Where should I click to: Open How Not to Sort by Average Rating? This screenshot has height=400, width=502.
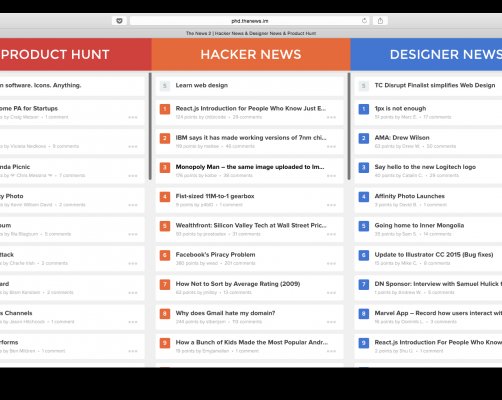[x=238, y=284]
